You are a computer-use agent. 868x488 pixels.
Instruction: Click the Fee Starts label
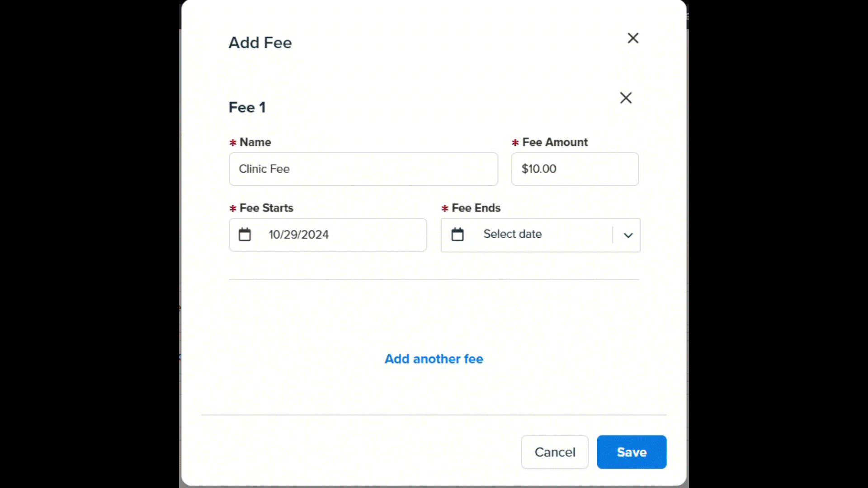point(266,208)
